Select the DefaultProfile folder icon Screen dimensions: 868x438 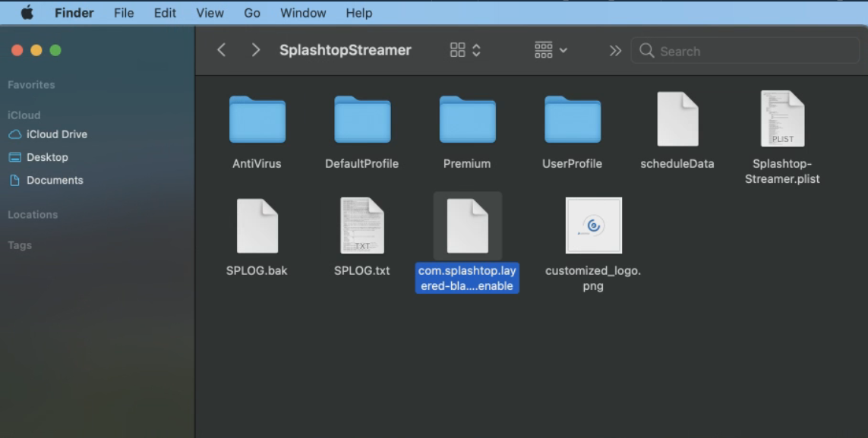click(x=362, y=119)
